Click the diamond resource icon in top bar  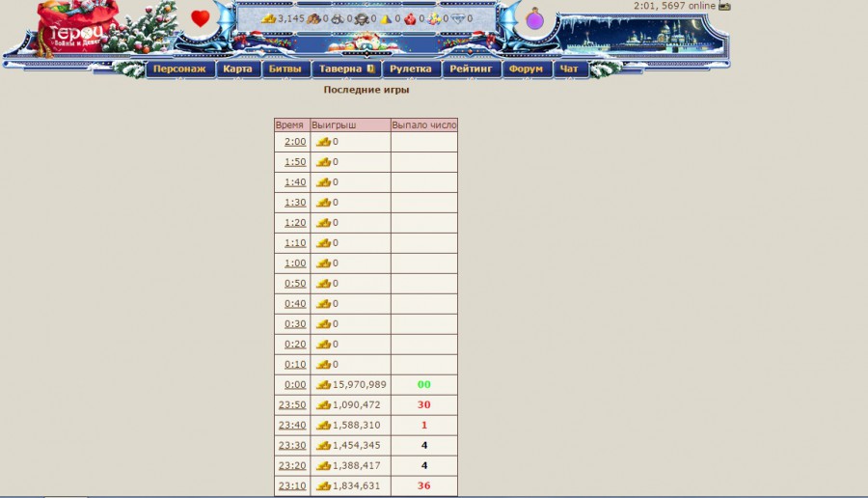(x=458, y=18)
